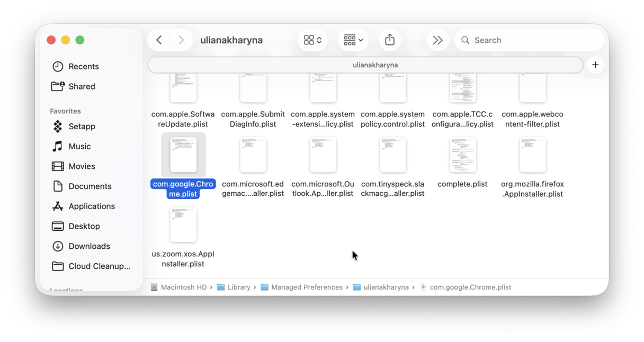Click the highlighted com.google.Chrome.plist filename
Screen dimensions: 644x342
click(x=183, y=189)
